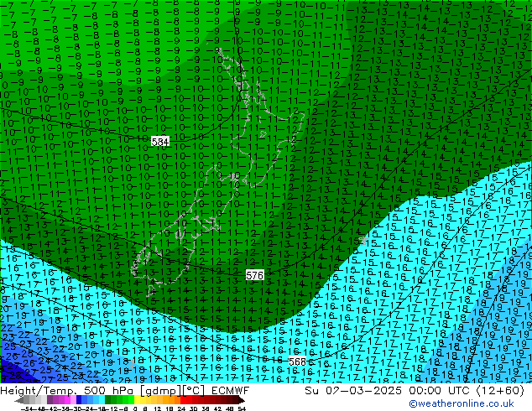532x411 pixels.
Task: Click the red 24-degree legend swatch
Action: tap(183, 399)
